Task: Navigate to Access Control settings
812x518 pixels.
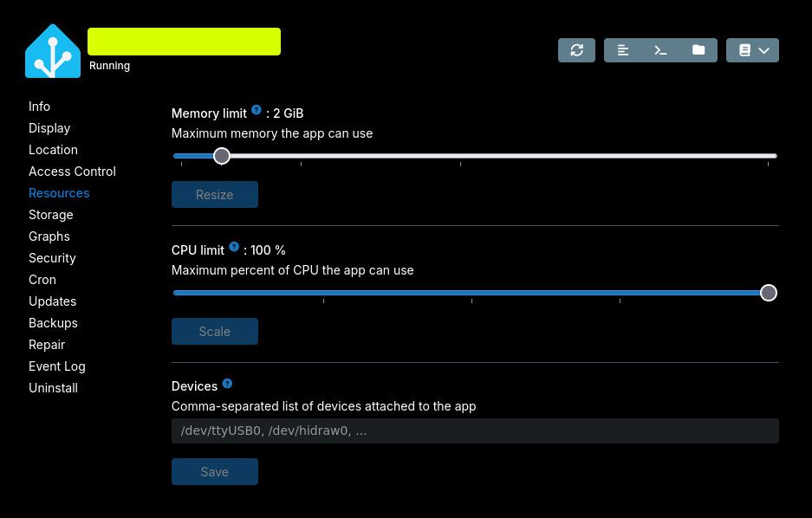Action: pyautogui.click(x=72, y=172)
